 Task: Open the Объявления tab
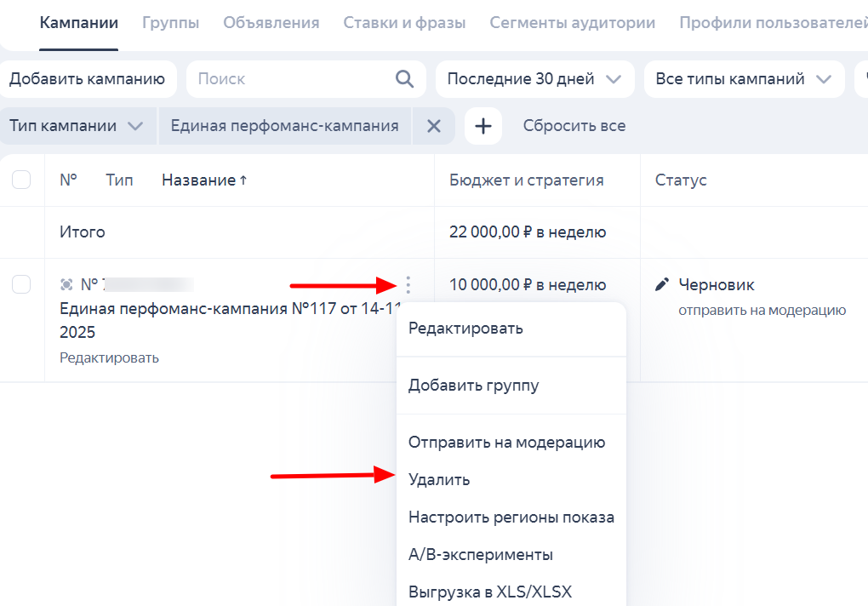(x=271, y=23)
